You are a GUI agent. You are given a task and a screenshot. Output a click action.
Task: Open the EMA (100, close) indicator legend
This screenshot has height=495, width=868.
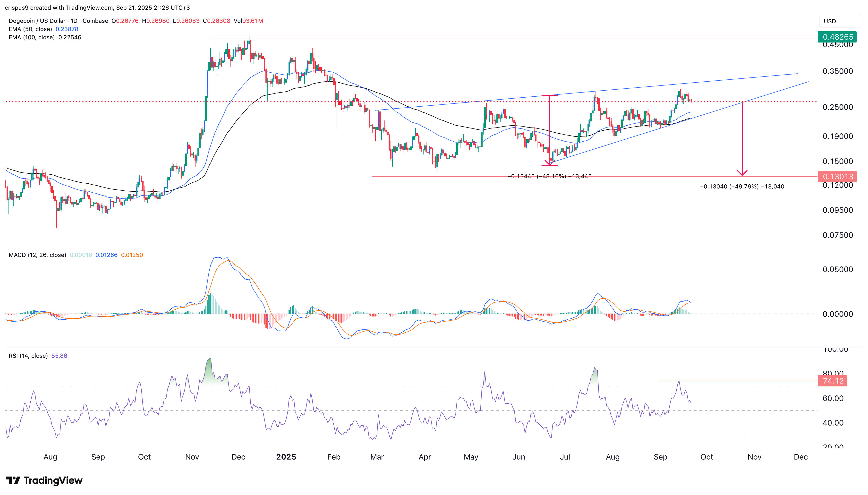(45, 37)
